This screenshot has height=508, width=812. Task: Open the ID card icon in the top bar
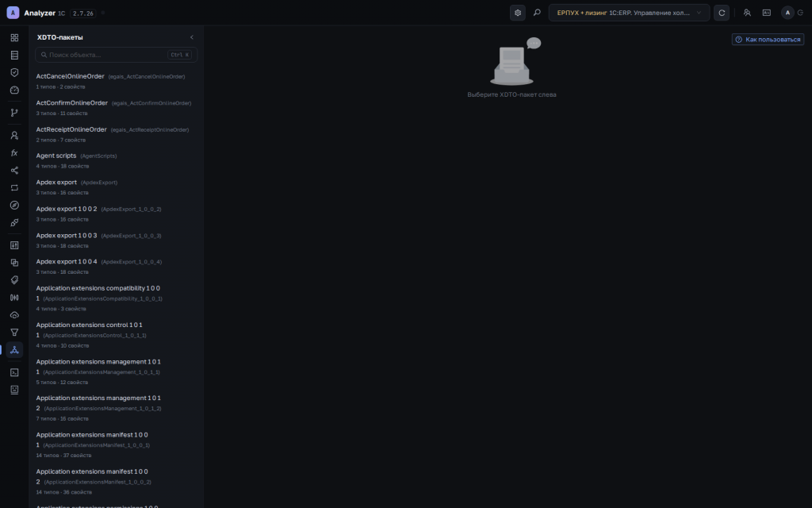pos(767,13)
